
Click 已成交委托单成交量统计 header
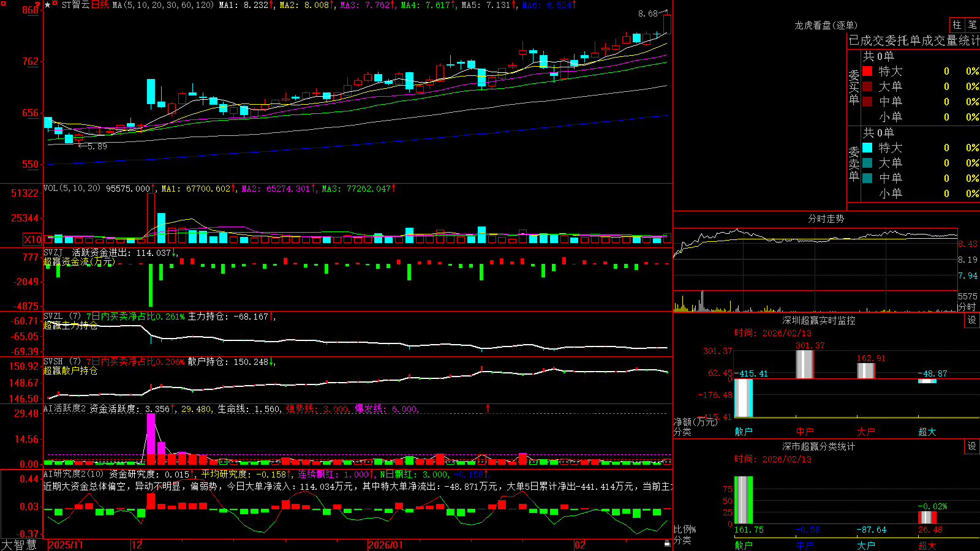tap(914, 40)
